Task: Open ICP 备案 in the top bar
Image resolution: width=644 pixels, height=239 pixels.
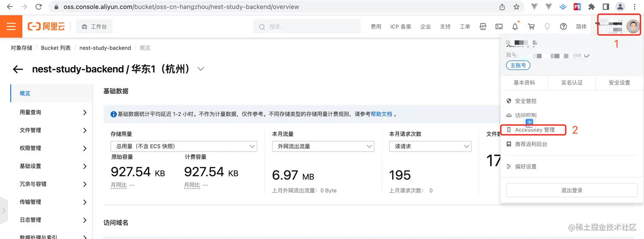Action: (400, 26)
